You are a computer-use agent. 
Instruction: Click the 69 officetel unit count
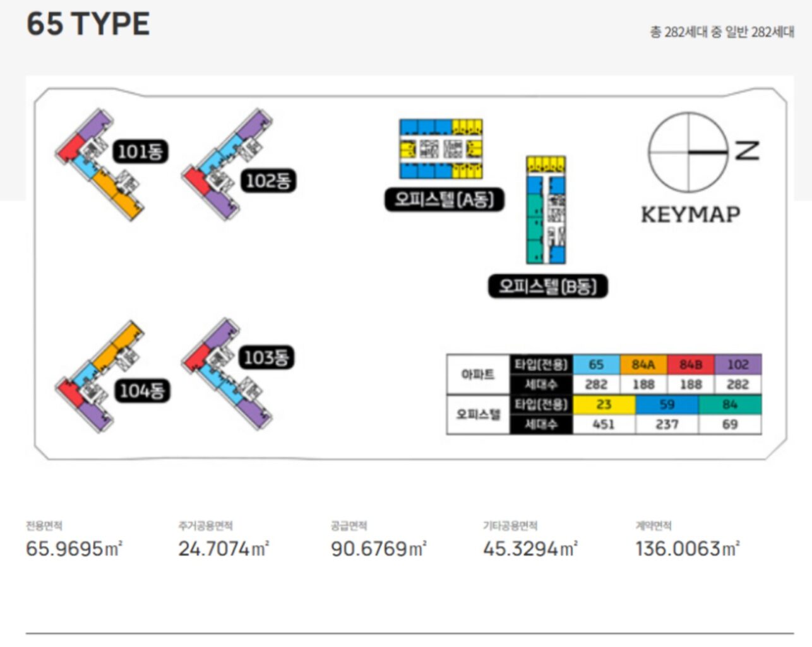[x=730, y=425]
